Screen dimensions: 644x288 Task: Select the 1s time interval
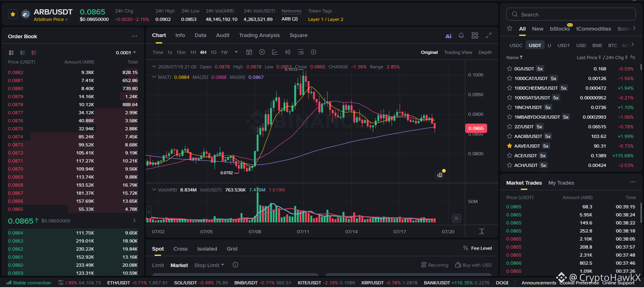click(170, 52)
